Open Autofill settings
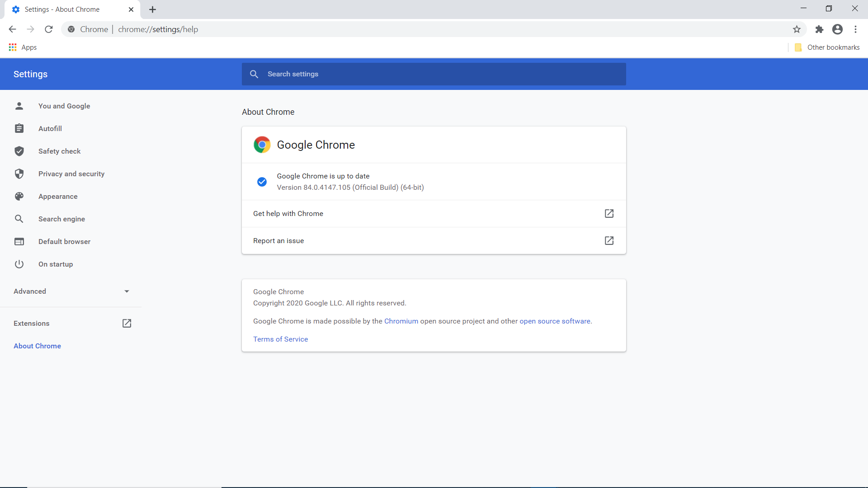The image size is (868, 488). (50, 128)
